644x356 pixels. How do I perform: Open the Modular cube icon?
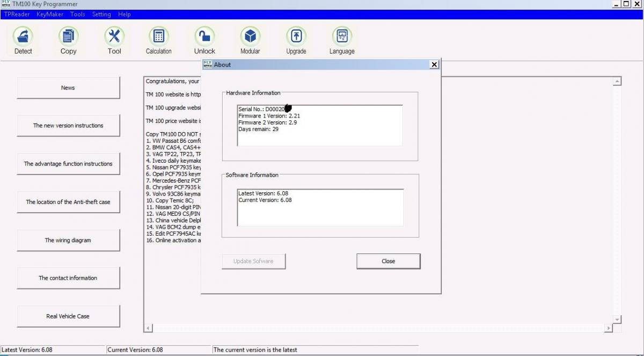(x=250, y=37)
